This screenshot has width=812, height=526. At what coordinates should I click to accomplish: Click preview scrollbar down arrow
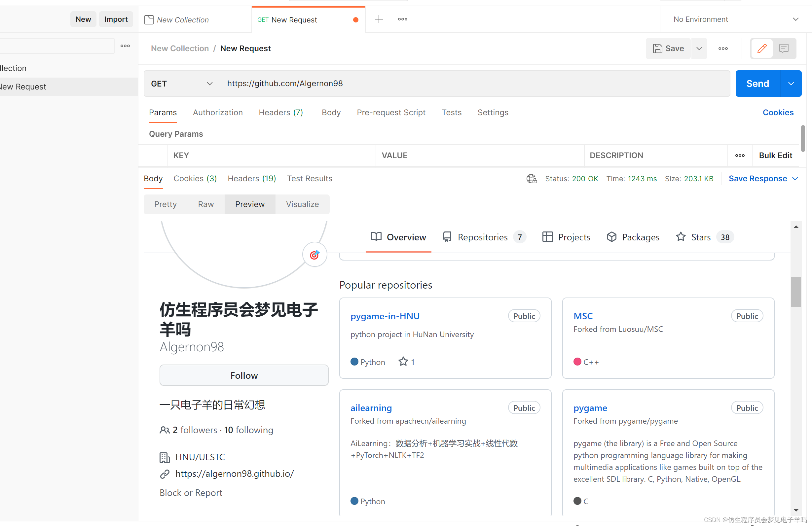[x=796, y=511]
